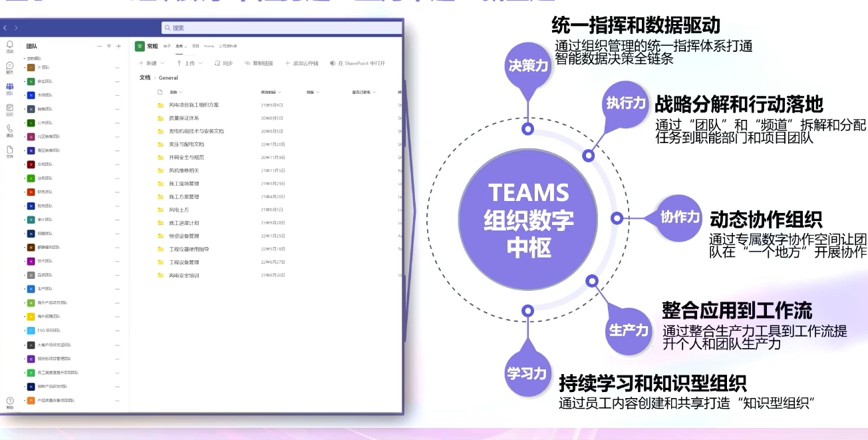Click the General breadcrumb
The image size is (868, 440).
168,77
